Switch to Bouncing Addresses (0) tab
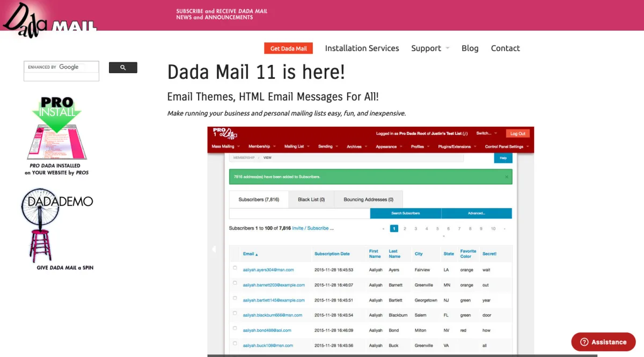Screen dimensions: 644x357 pos(369,199)
